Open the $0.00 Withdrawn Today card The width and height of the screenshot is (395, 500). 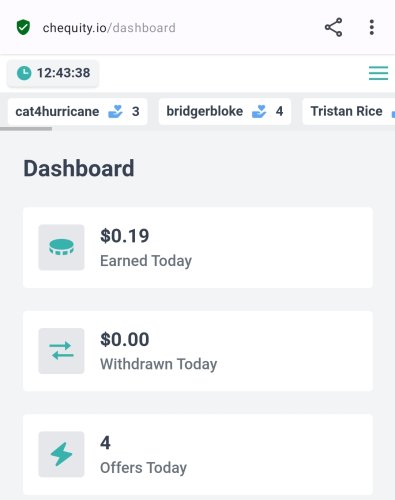point(198,351)
